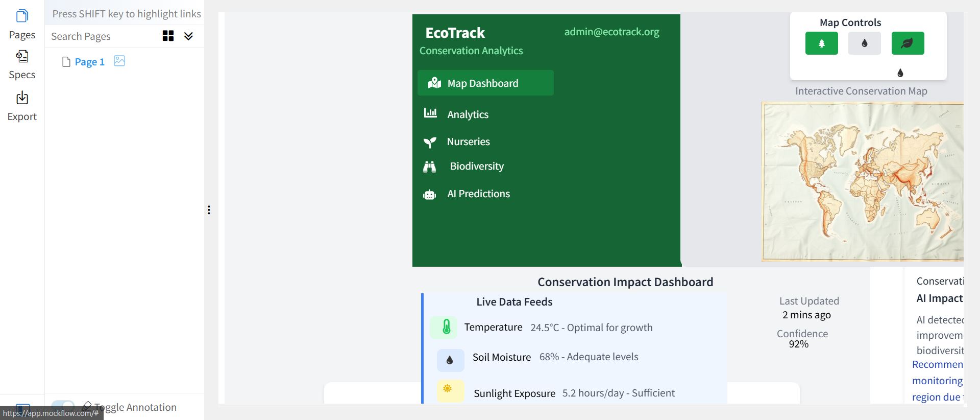Click the Interactive Conservation Map caption
Screen dimensions: 980x420
tap(861, 91)
